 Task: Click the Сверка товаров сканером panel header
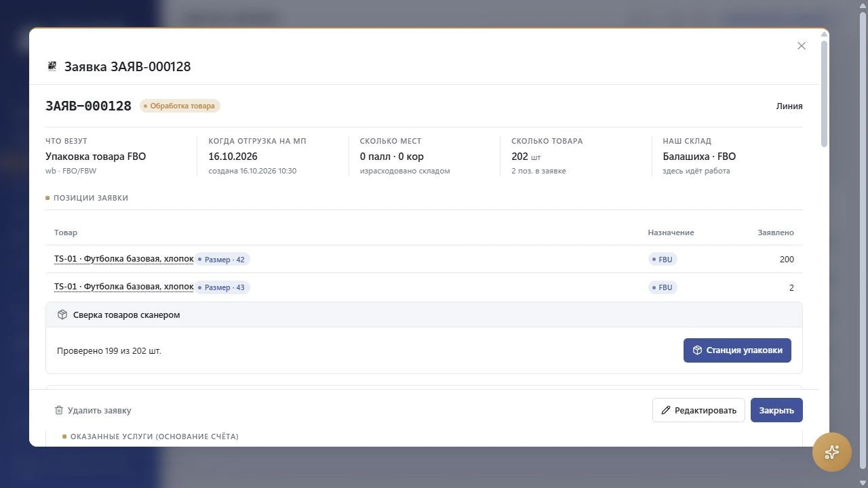424,314
